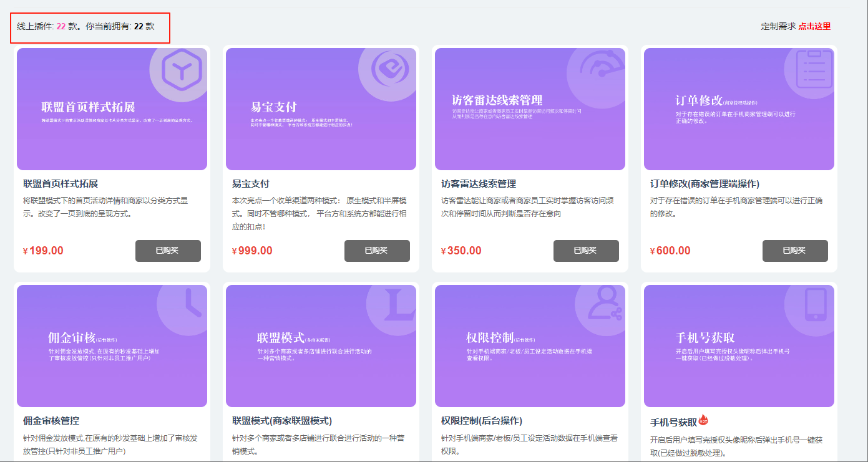Click 已购买 button under 易宝支付

coord(377,251)
